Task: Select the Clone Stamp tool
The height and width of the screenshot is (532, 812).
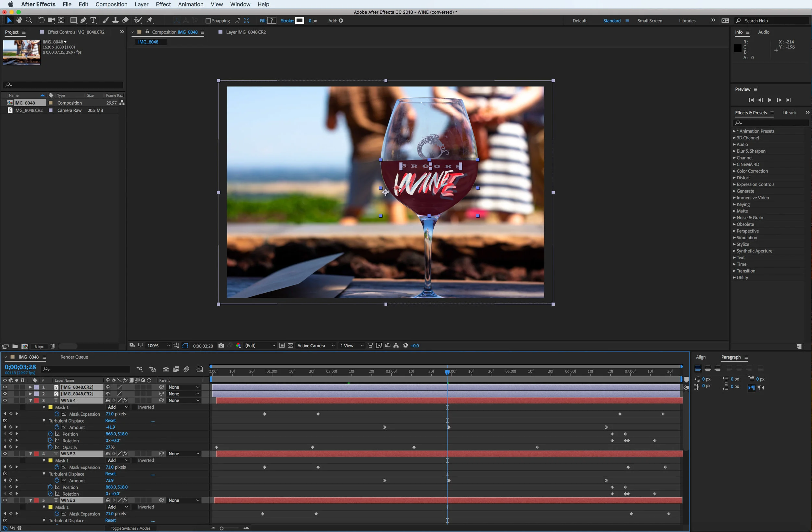Action: pyautogui.click(x=116, y=20)
